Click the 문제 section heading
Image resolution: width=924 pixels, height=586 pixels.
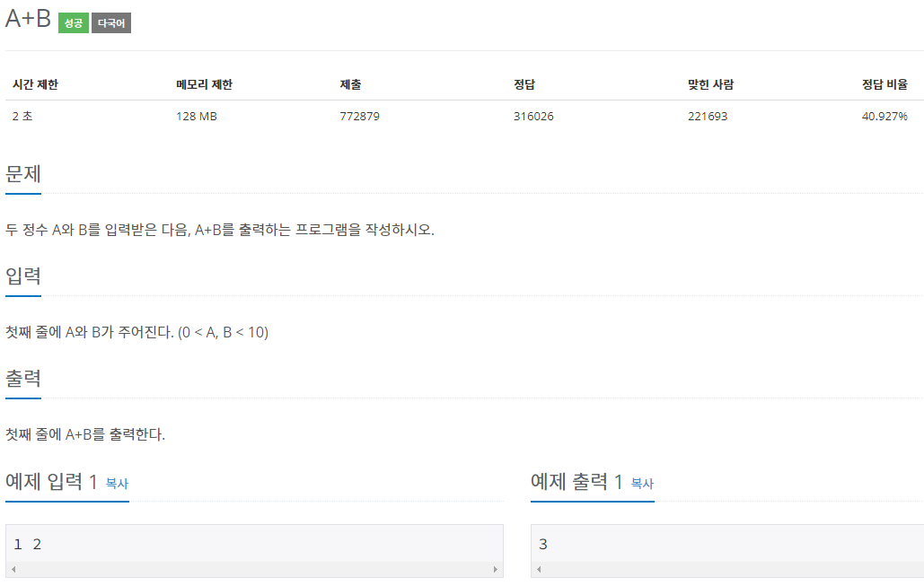point(23,174)
